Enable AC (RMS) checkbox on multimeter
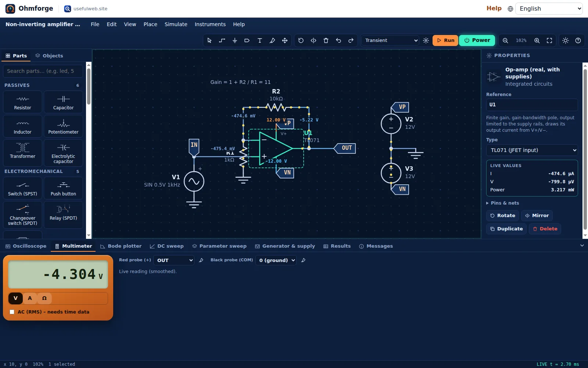Viewport: 588px width, 368px height. 12,312
